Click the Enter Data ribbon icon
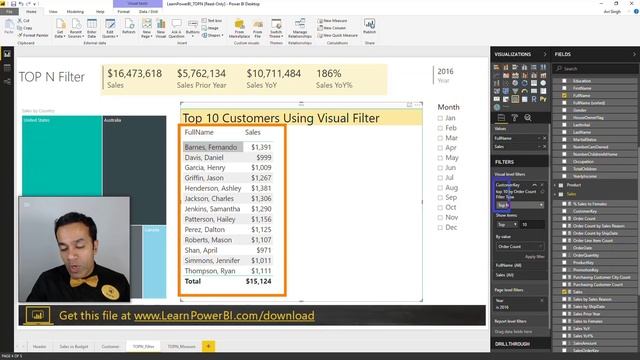The image size is (640, 360). [92, 28]
